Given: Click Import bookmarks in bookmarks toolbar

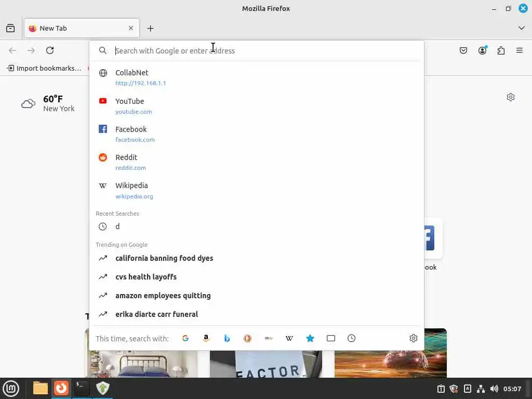Looking at the screenshot, I should [44, 68].
